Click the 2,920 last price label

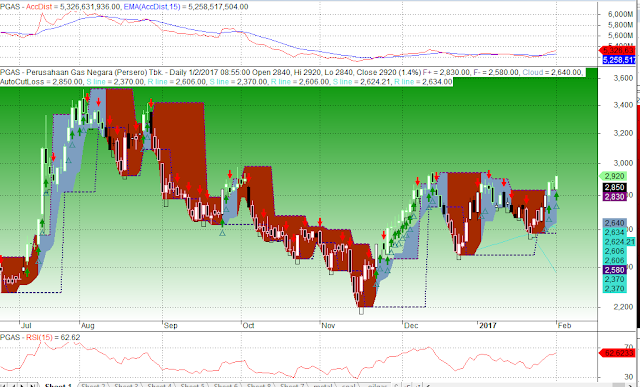coord(614,176)
